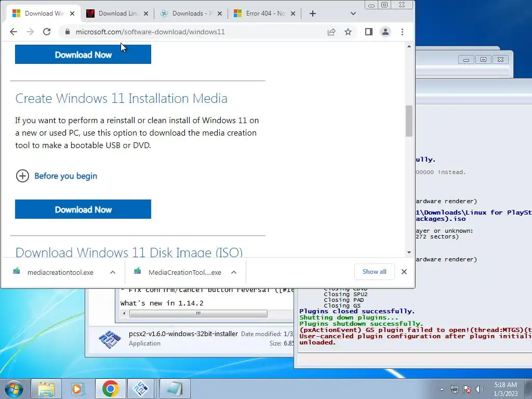Close the Download Linux tab

(x=146, y=14)
